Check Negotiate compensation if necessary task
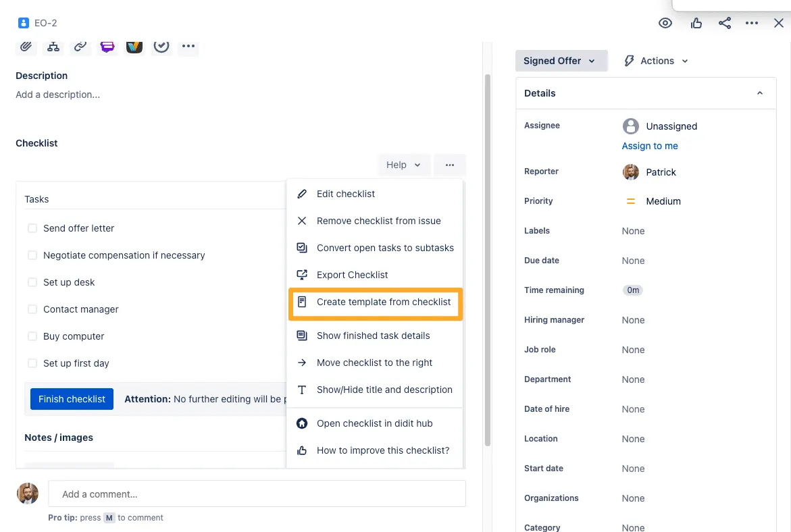The image size is (791, 532). 32,255
